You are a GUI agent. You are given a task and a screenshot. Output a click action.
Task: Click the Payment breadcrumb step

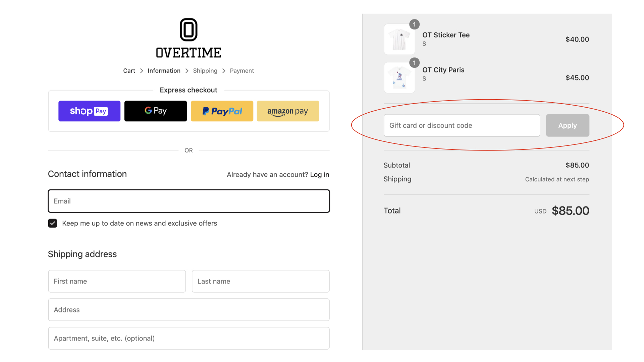(x=241, y=71)
